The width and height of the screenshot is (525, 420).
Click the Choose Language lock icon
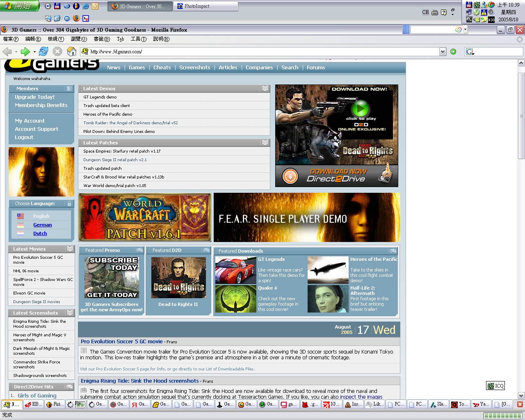69,203
